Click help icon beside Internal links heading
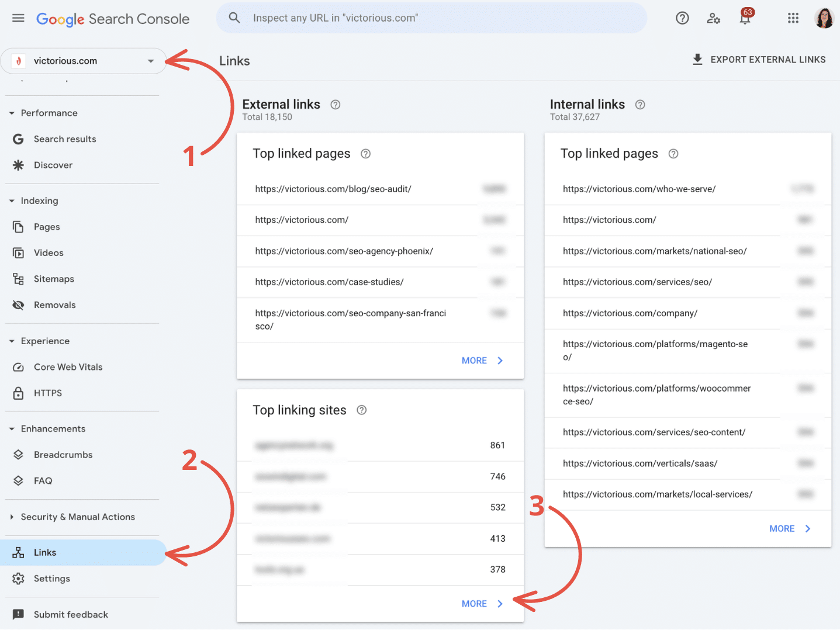The width and height of the screenshot is (840, 630). tap(640, 105)
